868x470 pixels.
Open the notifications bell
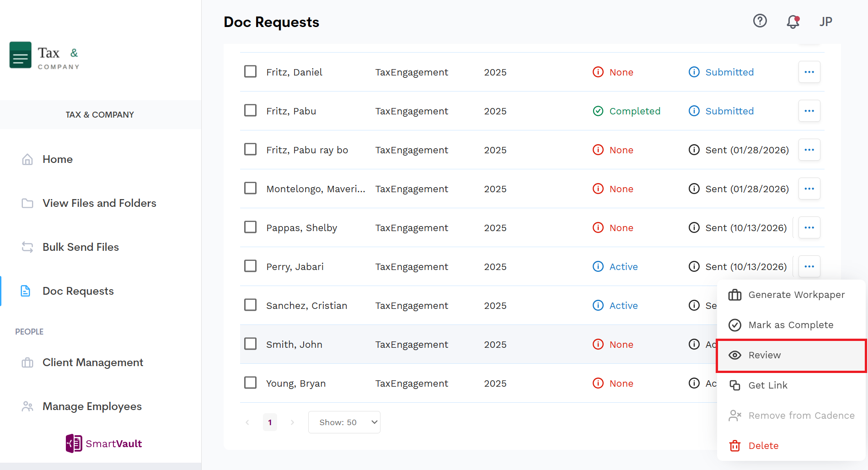(x=793, y=22)
